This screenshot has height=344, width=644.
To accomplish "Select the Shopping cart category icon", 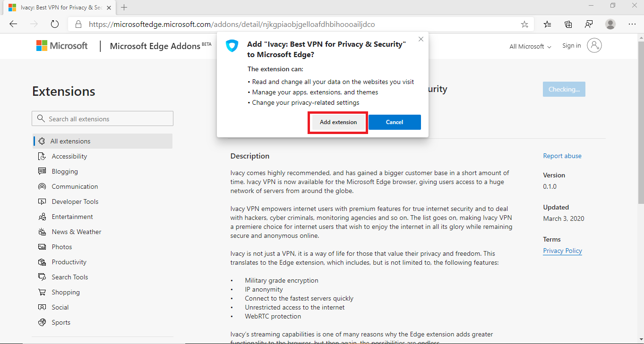I will 42,292.
